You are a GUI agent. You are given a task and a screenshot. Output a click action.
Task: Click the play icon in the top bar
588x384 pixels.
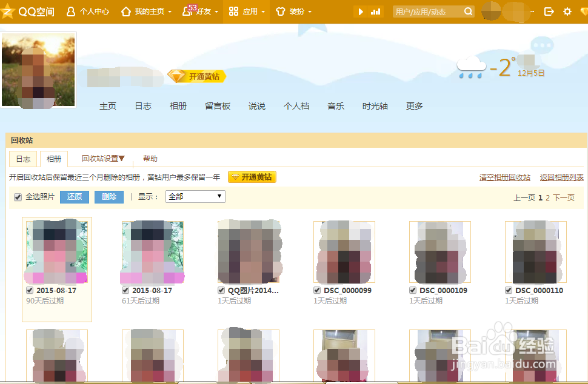click(x=360, y=10)
